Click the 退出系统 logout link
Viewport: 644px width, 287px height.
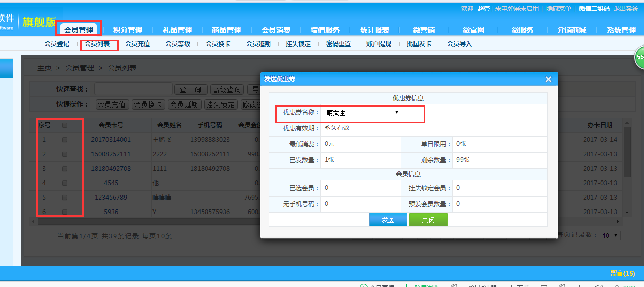pyautogui.click(x=625, y=9)
